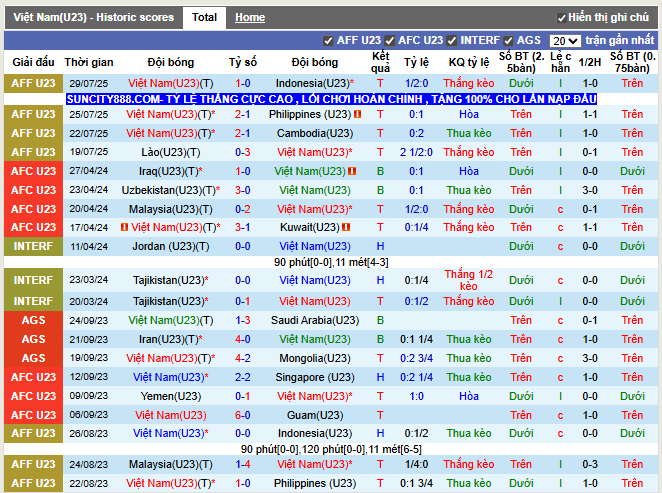Click 0-3 half-time score in Malaysia 24/08/23 row
The image size is (662, 493).
[590, 464]
